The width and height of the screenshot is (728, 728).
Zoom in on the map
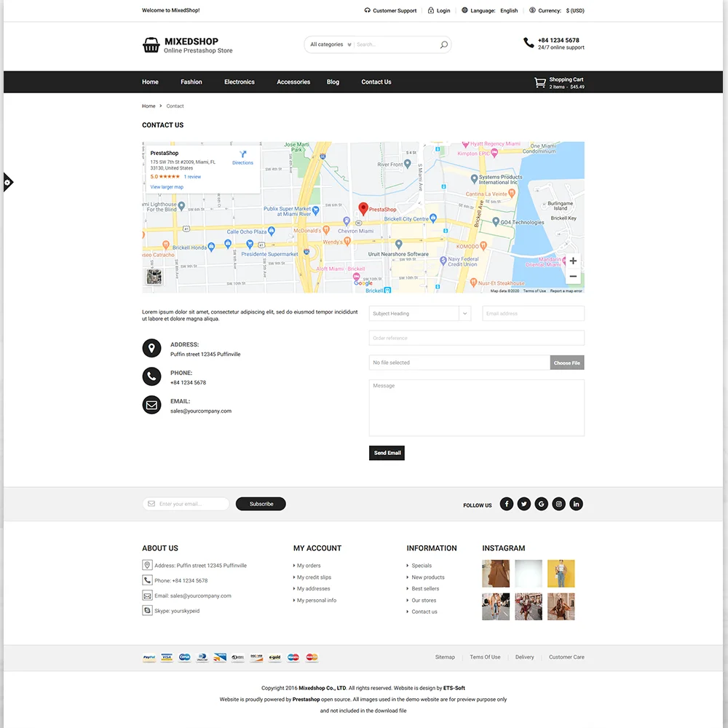pos(573,261)
